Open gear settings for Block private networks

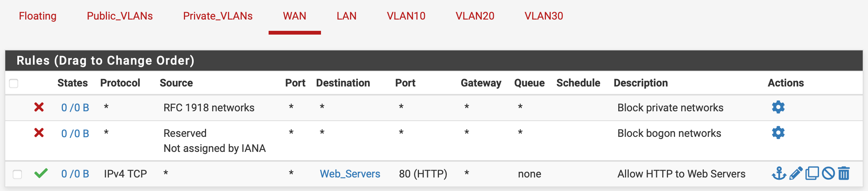click(778, 107)
